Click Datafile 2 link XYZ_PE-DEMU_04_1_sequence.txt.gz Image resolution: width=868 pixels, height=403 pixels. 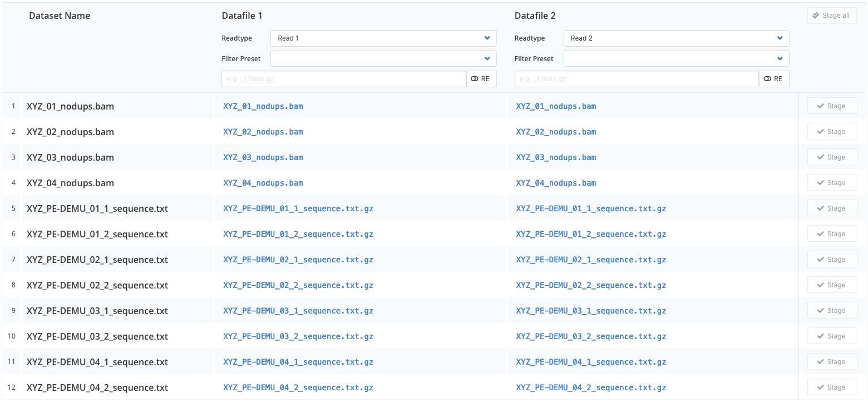(591, 362)
